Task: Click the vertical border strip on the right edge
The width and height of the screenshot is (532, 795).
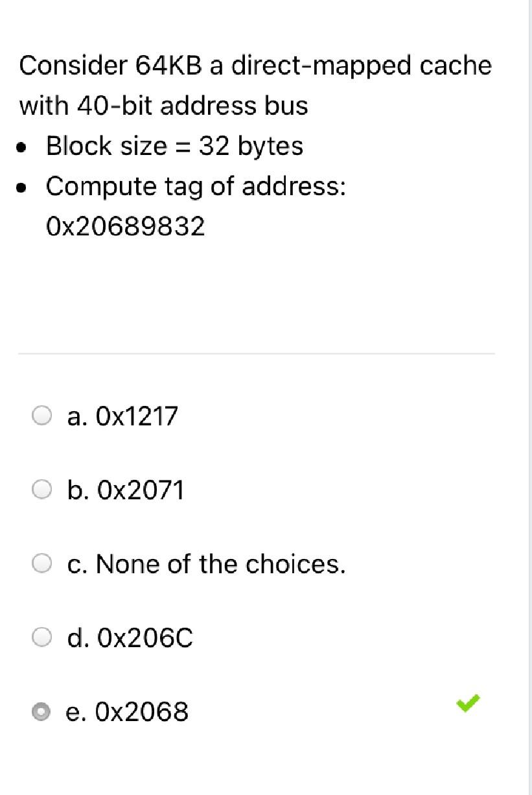Action: 530,397
